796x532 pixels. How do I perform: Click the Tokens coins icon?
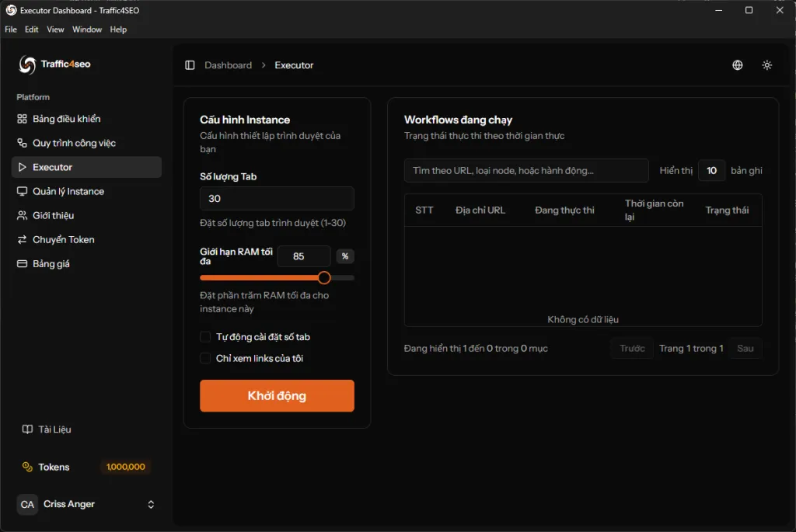[x=27, y=467]
